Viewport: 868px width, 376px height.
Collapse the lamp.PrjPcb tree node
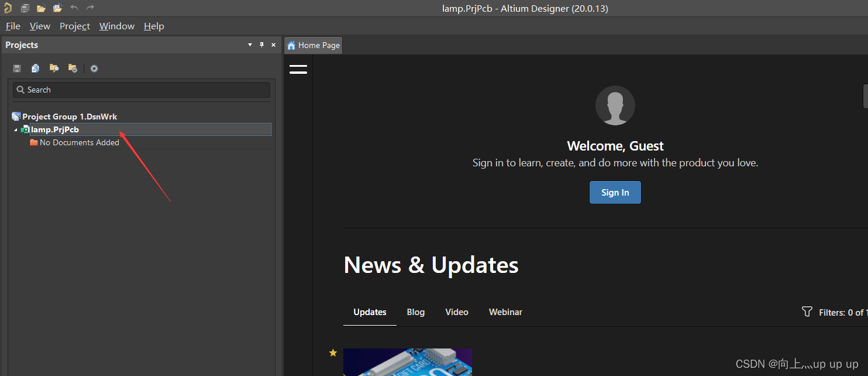16,130
